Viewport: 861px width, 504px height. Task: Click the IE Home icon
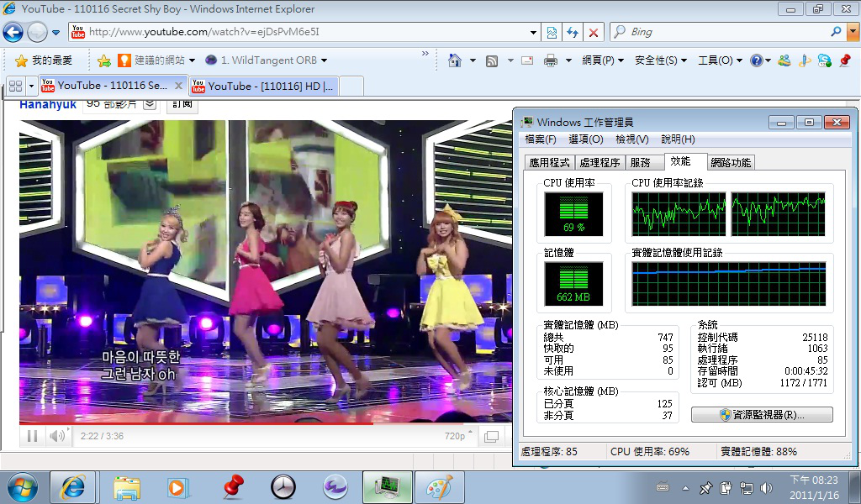point(455,60)
